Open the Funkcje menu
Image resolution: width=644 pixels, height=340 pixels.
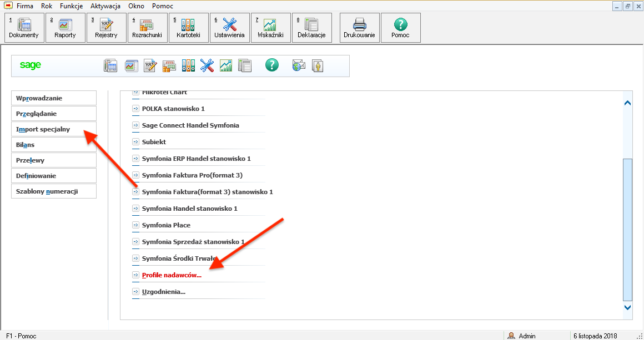[x=71, y=6]
